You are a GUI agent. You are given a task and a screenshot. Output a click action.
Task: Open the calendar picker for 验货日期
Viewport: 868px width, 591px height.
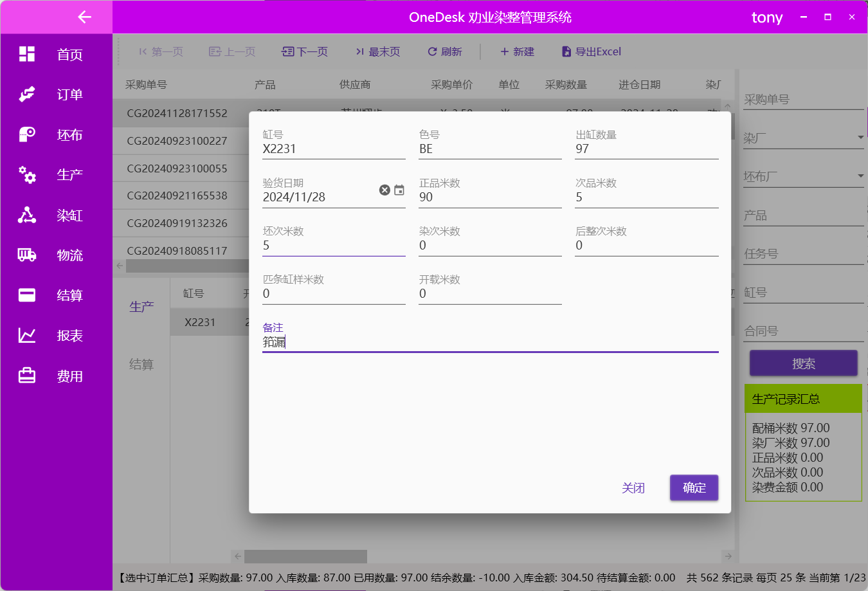[399, 190]
